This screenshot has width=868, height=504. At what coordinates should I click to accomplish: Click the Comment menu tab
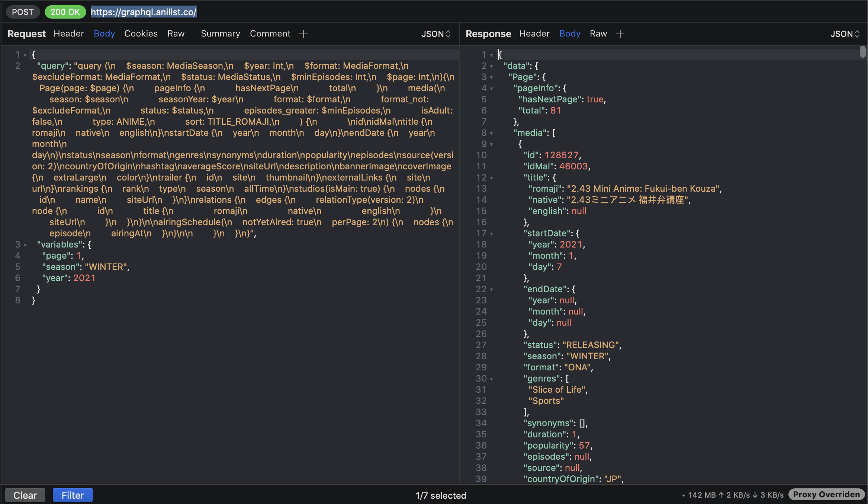(x=270, y=34)
